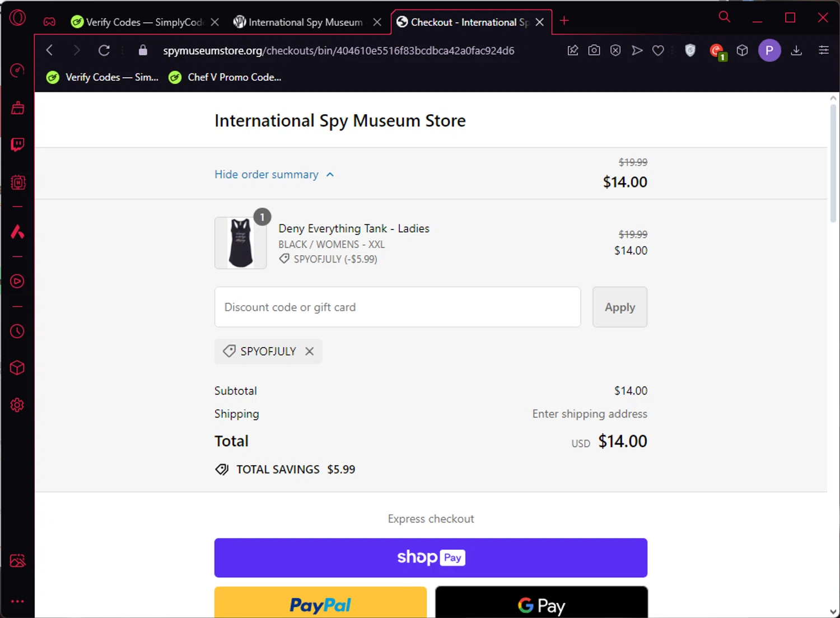
Task: Take a snapshot with camera icon
Action: click(594, 50)
